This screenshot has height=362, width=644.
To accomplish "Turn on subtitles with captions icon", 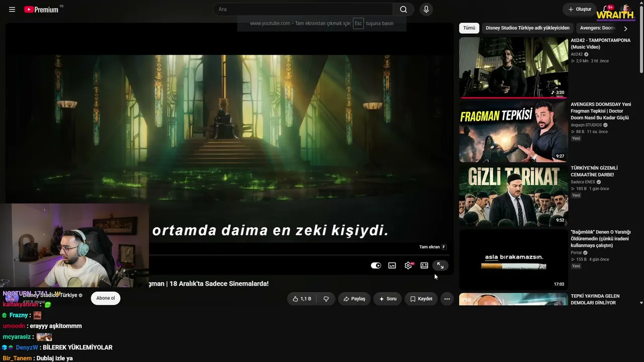I will (392, 265).
